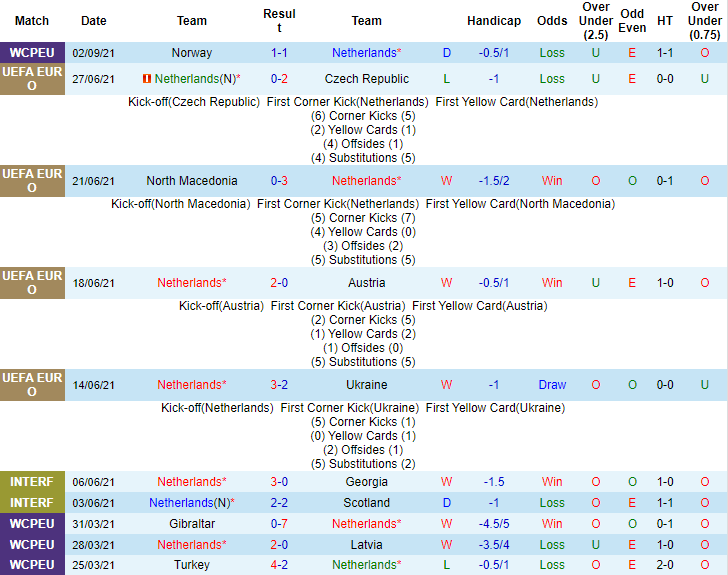Click the Gibraltar team name
The height and width of the screenshot is (575, 728).
pos(192,524)
